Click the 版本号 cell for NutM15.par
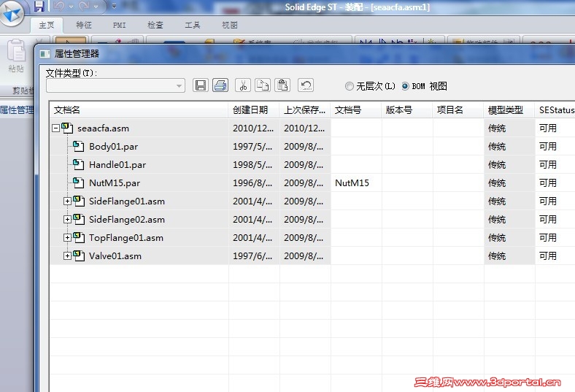This screenshot has width=575, height=392. pos(407,182)
